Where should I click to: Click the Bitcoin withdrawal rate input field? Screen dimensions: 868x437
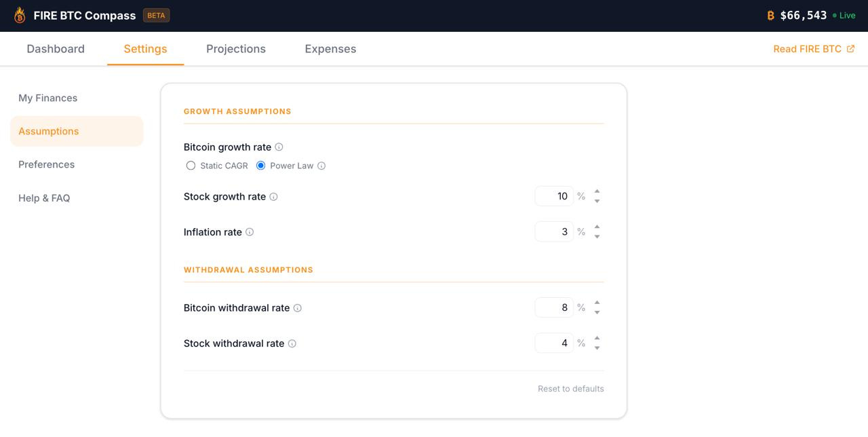coord(554,307)
